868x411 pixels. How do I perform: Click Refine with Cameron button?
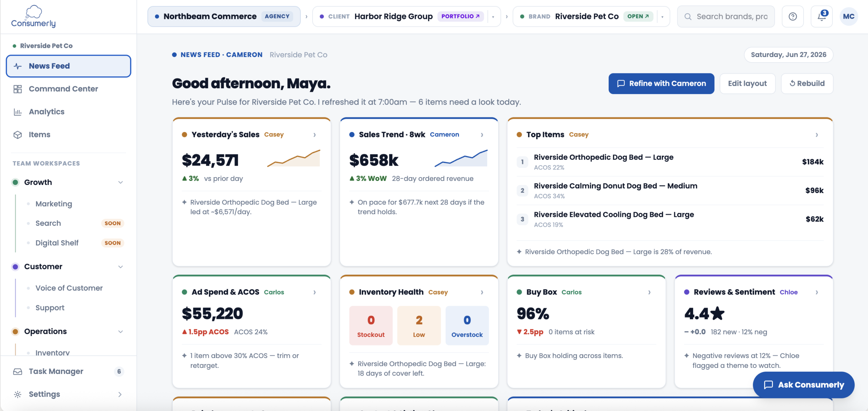pos(661,83)
